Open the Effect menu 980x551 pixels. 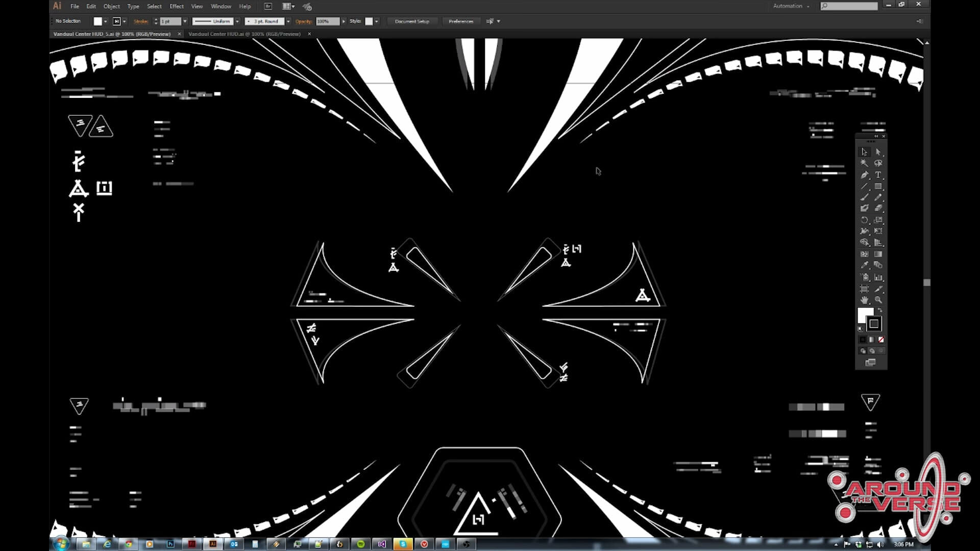pyautogui.click(x=176, y=6)
